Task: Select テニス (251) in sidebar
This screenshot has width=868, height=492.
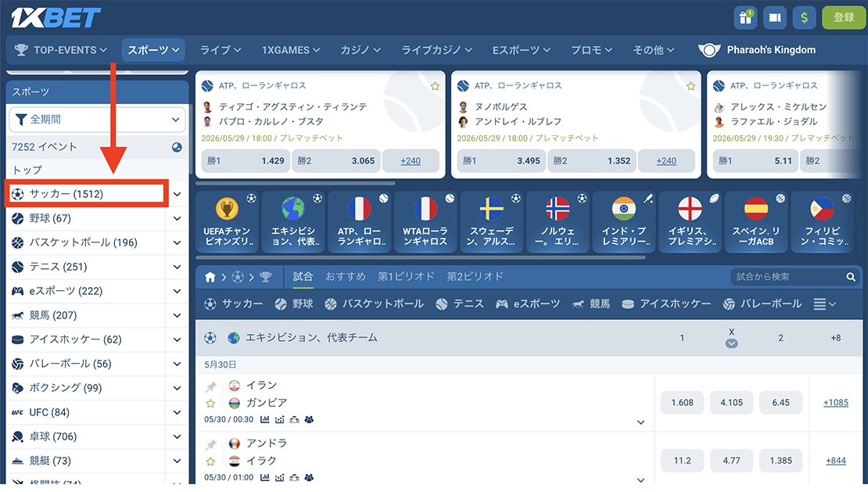Action: 86,267
